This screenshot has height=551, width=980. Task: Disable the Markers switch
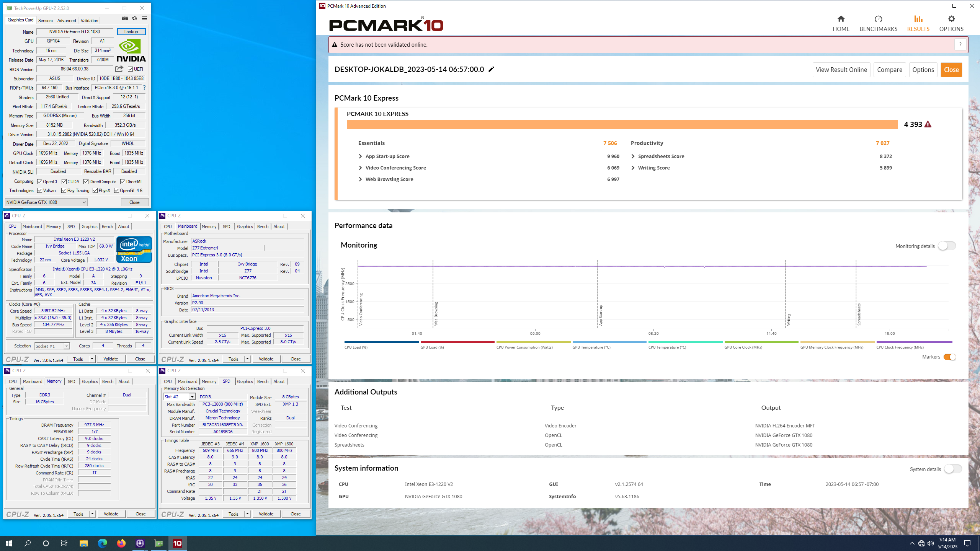coord(949,357)
